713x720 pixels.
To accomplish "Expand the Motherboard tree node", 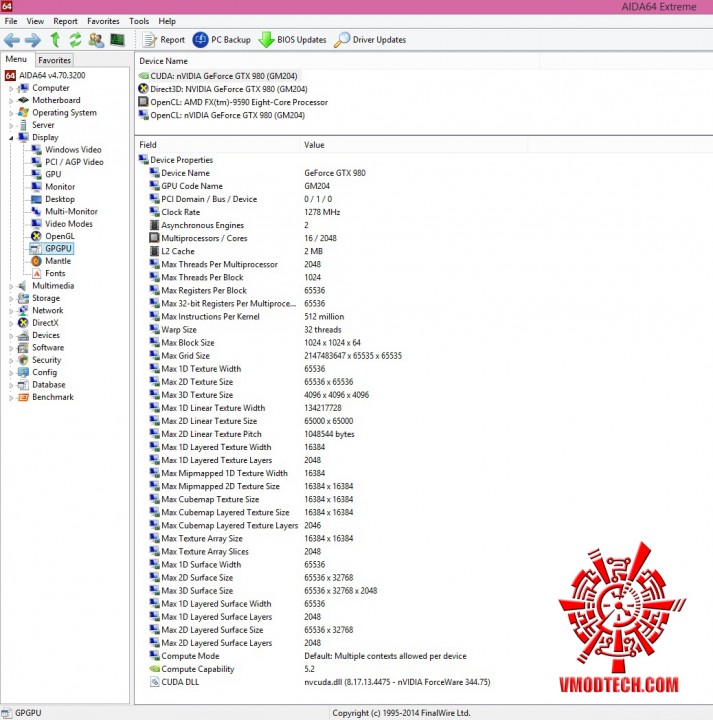I will pos(11,101).
